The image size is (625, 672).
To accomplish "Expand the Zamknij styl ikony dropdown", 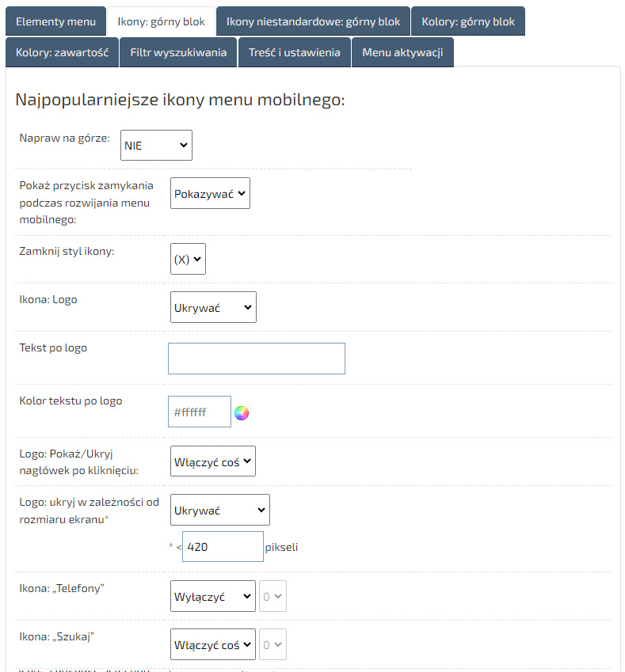I will pyautogui.click(x=188, y=259).
